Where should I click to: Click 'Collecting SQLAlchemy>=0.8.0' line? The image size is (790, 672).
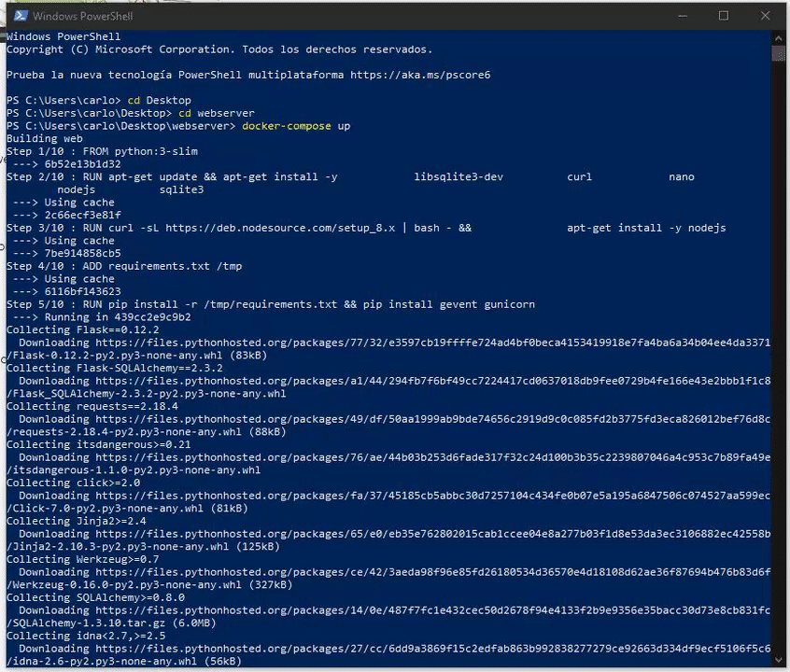pos(96,598)
